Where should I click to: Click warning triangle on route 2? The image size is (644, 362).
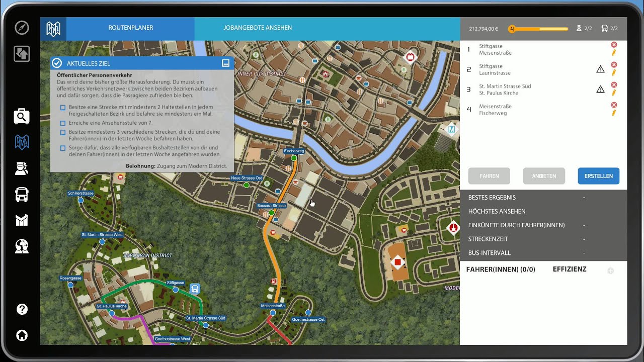point(600,69)
